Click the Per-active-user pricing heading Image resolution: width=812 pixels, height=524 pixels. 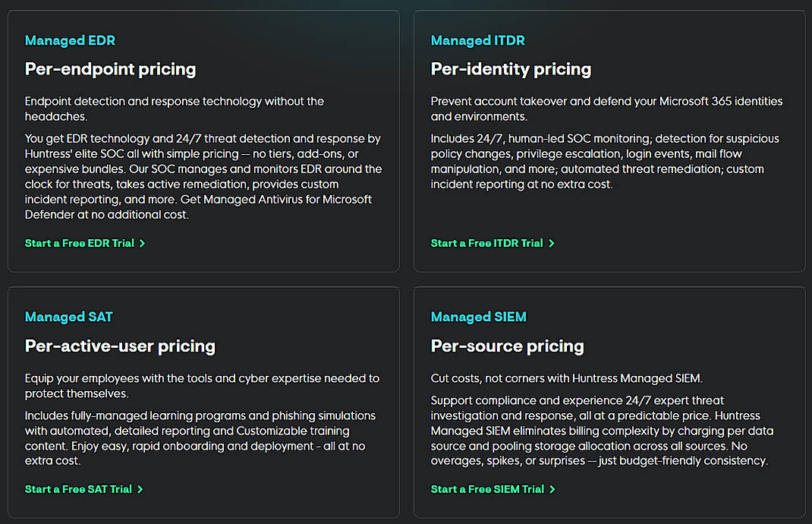[120, 346]
